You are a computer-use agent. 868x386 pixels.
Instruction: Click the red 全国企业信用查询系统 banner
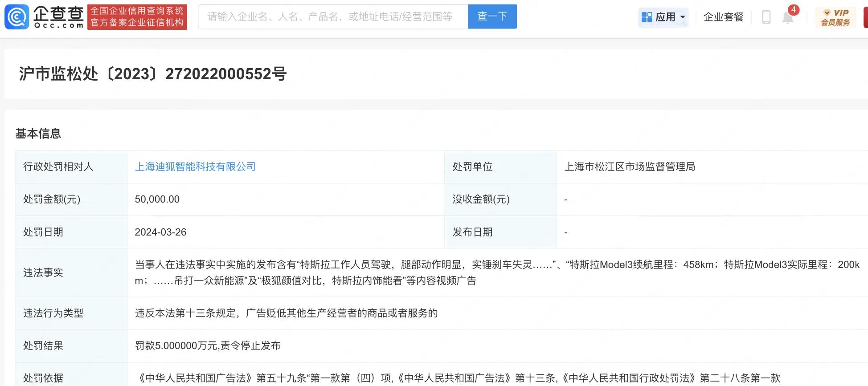pos(137,17)
